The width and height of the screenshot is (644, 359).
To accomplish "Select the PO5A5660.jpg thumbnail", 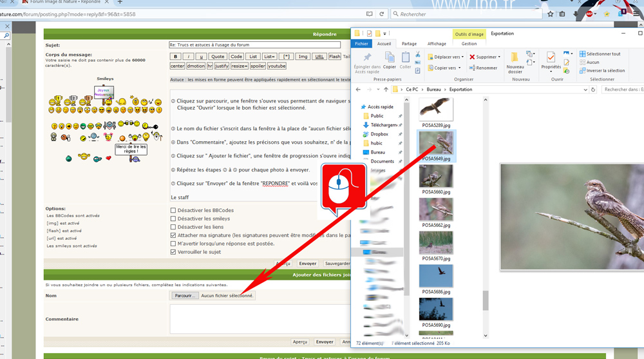I will point(436,177).
